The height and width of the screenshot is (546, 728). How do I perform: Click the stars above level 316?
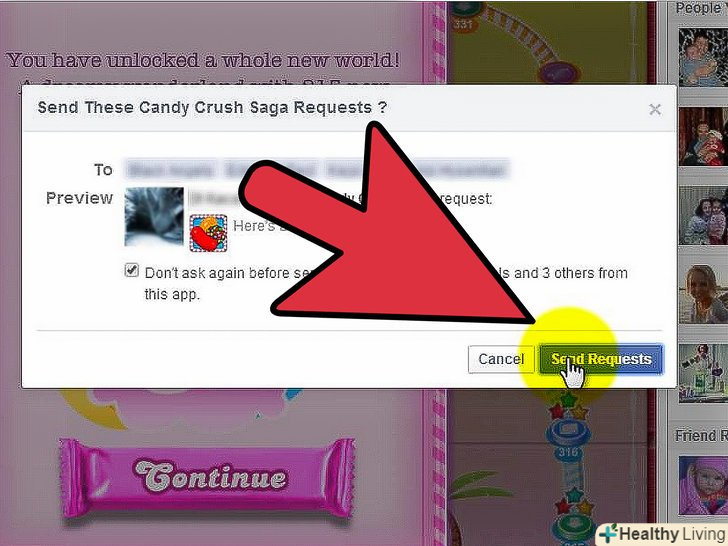tap(568, 405)
